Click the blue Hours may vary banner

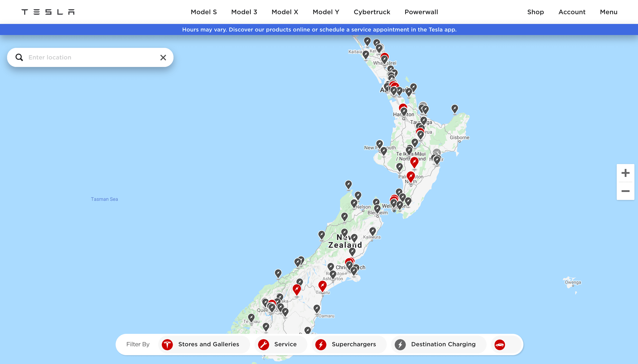(319, 29)
